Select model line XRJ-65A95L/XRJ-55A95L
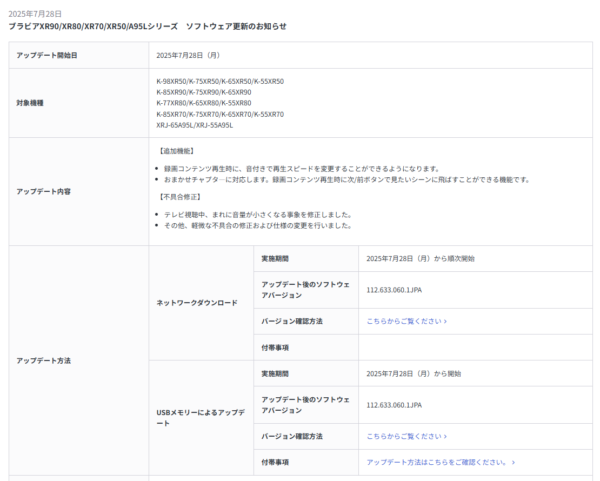Image resolution: width=600 pixels, height=481 pixels. tap(194, 125)
